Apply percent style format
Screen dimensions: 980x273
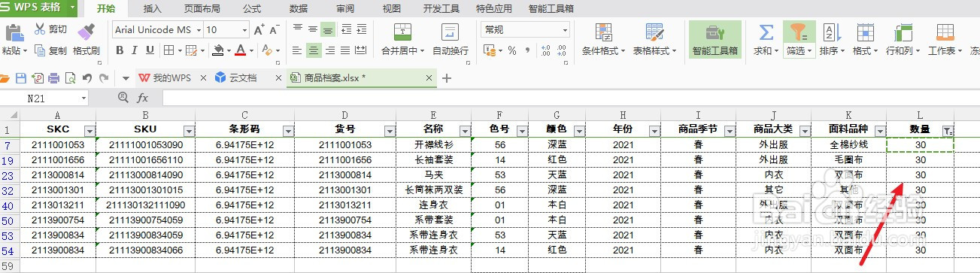click(511, 50)
